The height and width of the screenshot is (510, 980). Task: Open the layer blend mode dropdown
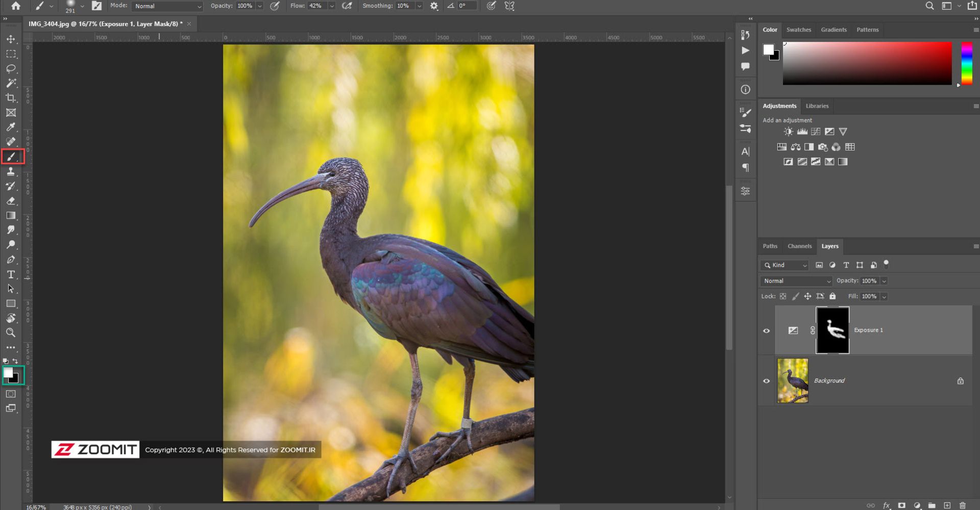(x=796, y=281)
